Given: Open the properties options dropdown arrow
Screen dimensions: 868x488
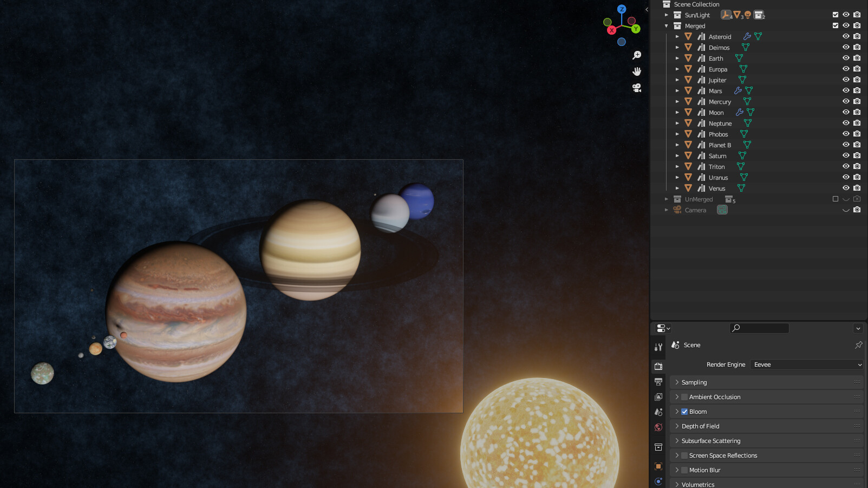Looking at the screenshot, I should [858, 328].
